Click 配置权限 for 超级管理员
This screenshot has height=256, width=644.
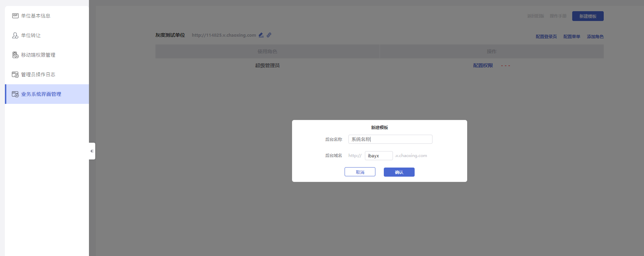[483, 65]
